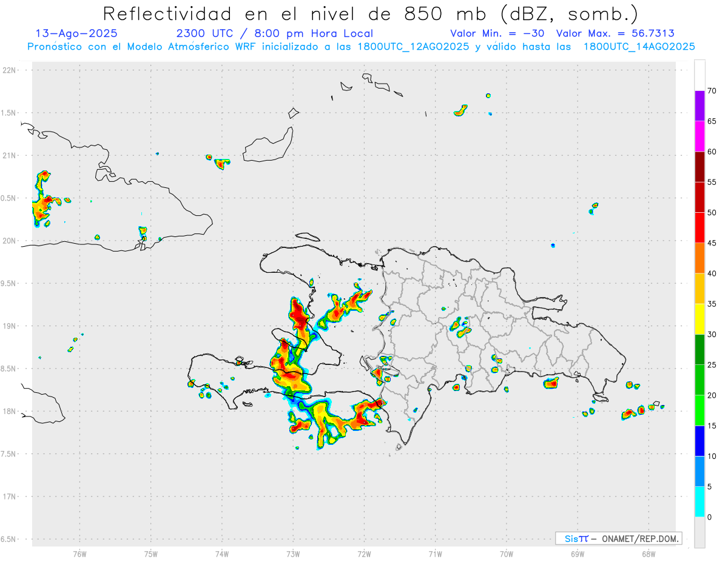This screenshot has width=728, height=562.
Task: Click the yellow 30-35 dBZ color swatch
Action: click(x=699, y=319)
